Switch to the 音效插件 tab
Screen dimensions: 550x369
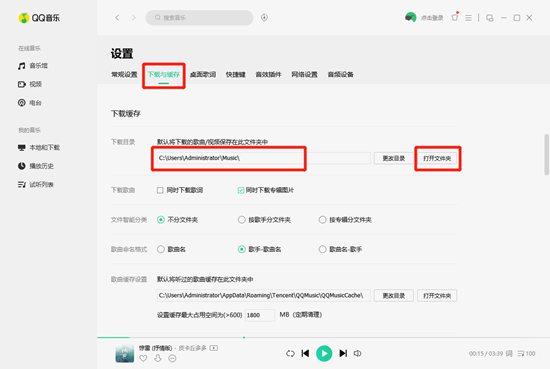tap(268, 74)
